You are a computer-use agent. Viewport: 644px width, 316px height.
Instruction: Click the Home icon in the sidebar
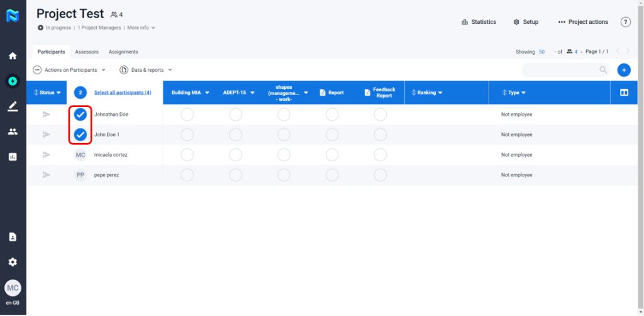pyautogui.click(x=13, y=56)
